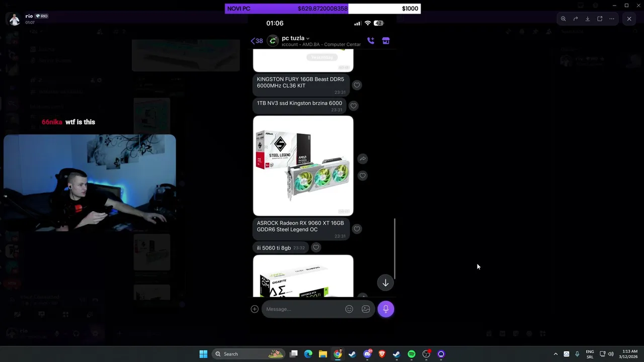Zoom the image with the magnifier icon
This screenshot has height=362, width=644.
point(563,19)
